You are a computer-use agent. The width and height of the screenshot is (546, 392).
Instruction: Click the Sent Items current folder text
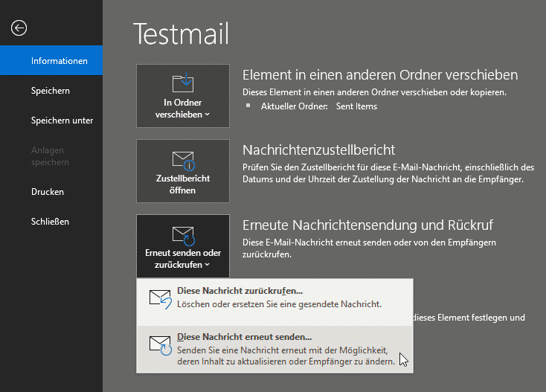(356, 106)
